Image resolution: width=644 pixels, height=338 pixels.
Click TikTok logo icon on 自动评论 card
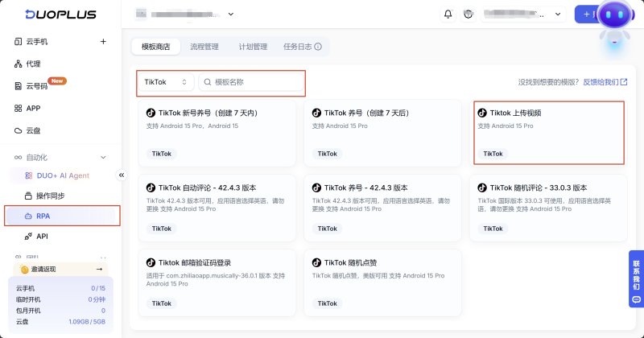[x=151, y=188]
